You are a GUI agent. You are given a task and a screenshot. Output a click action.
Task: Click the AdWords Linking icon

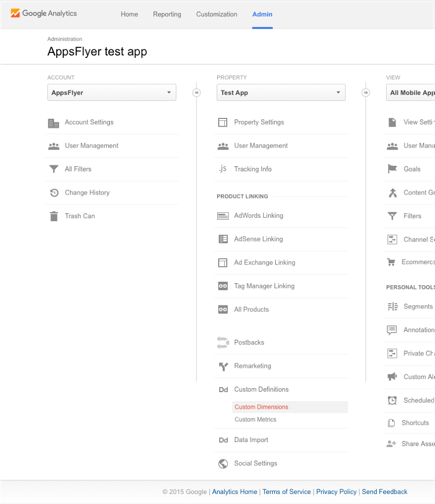click(223, 216)
